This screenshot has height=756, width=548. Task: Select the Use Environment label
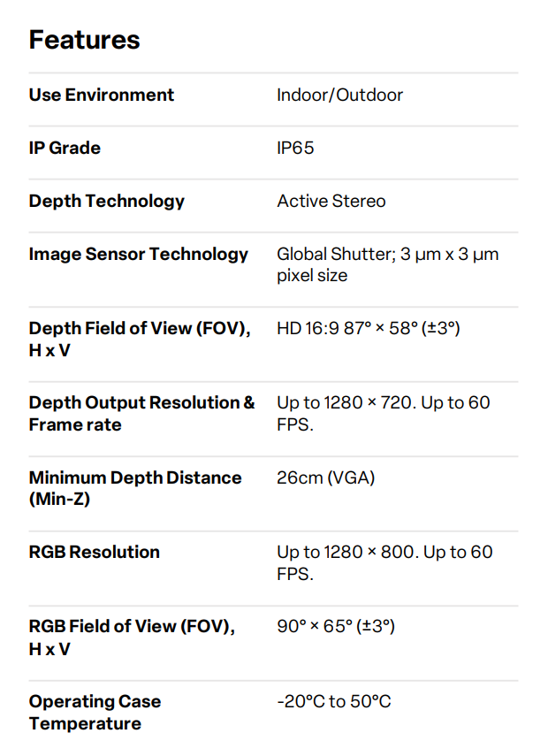[102, 95]
